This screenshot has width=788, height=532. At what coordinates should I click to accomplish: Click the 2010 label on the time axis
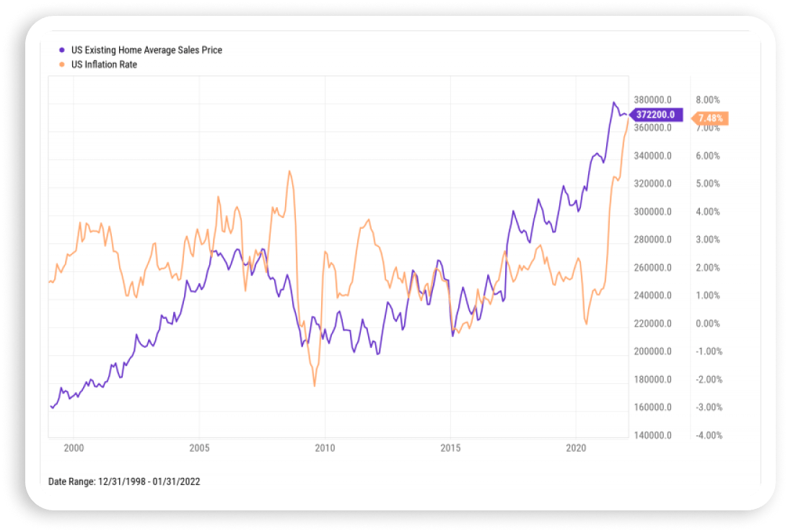[326, 448]
